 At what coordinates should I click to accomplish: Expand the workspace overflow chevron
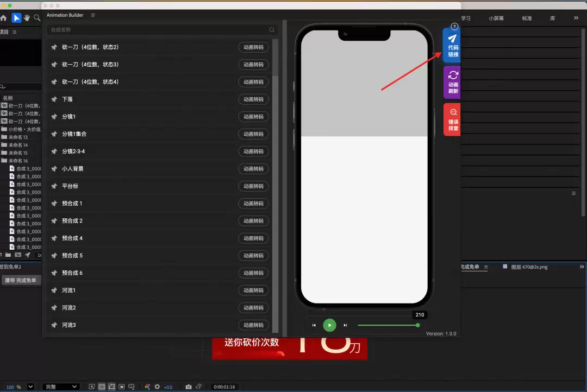[x=576, y=18]
